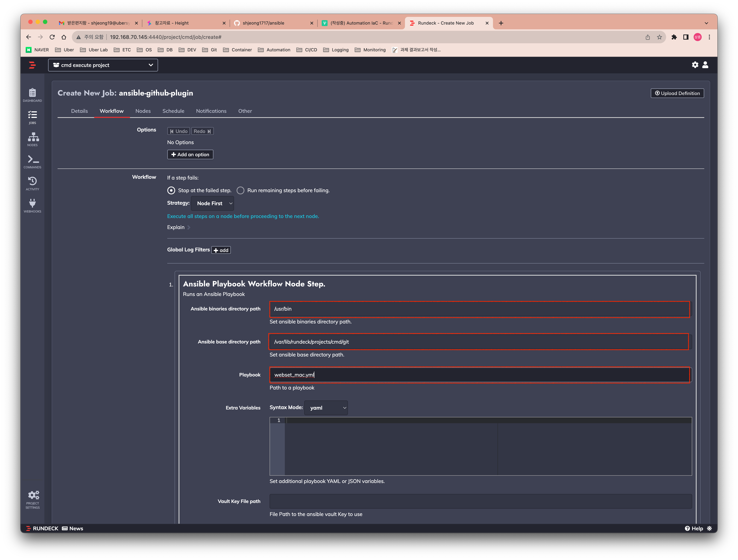
Task: Open the share page icon
Action: 648,37
